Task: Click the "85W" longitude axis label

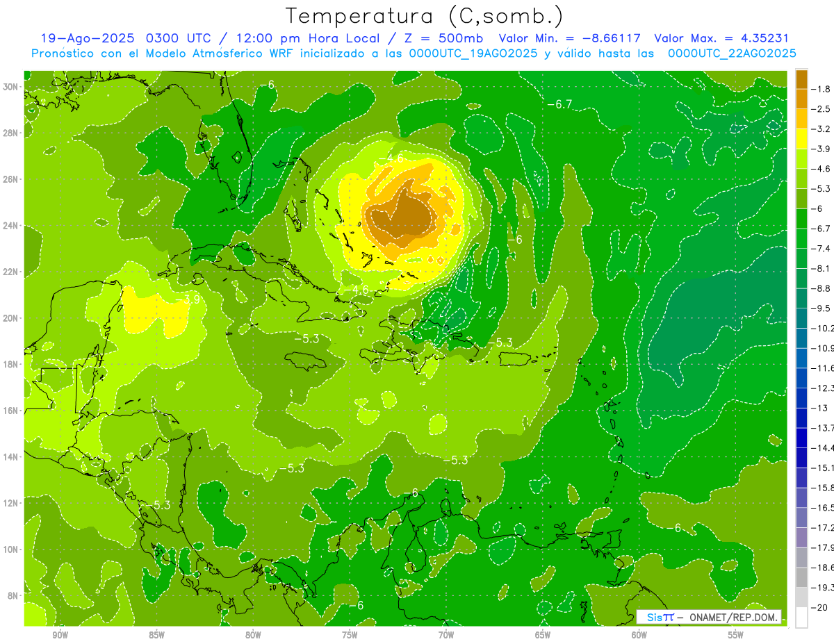Action: click(156, 635)
